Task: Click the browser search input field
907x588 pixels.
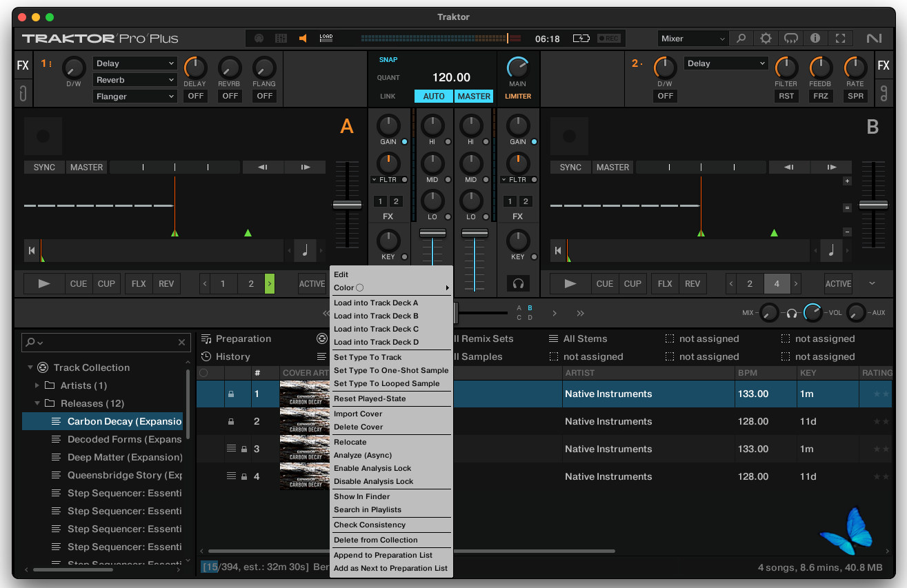Action: pyautogui.click(x=106, y=342)
